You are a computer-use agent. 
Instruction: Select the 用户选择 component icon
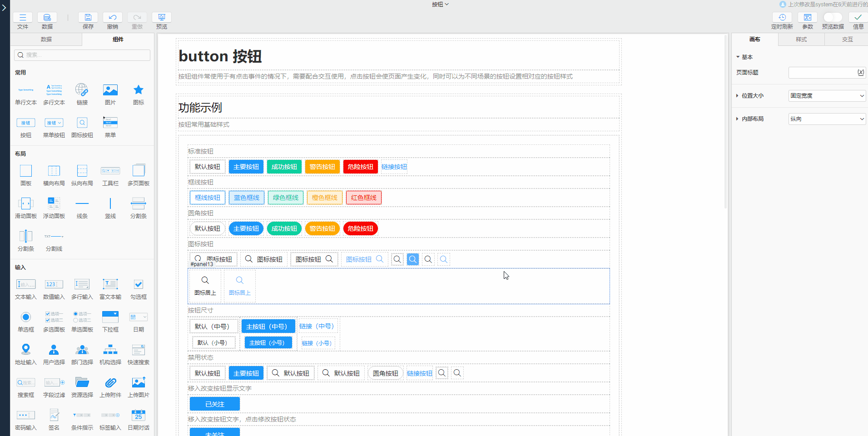click(x=54, y=350)
